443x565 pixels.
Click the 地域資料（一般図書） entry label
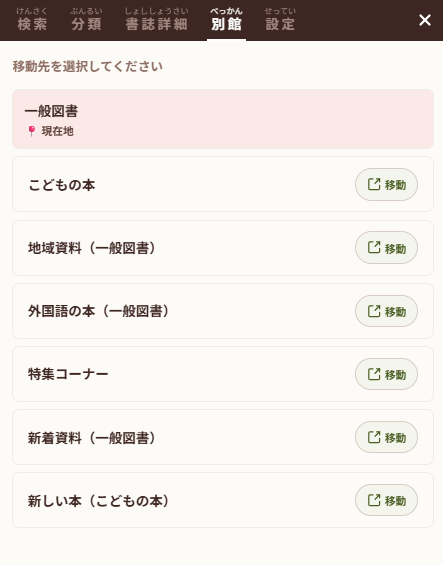92,248
